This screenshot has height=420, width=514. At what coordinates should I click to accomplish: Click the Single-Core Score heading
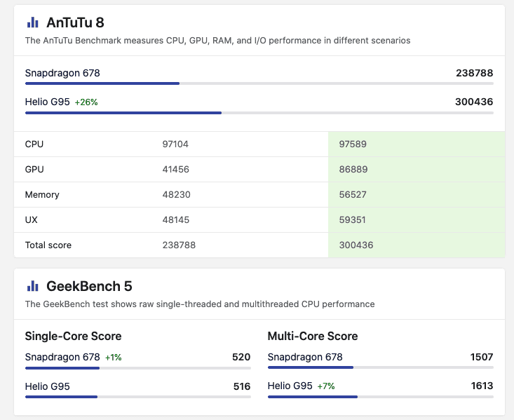(73, 336)
